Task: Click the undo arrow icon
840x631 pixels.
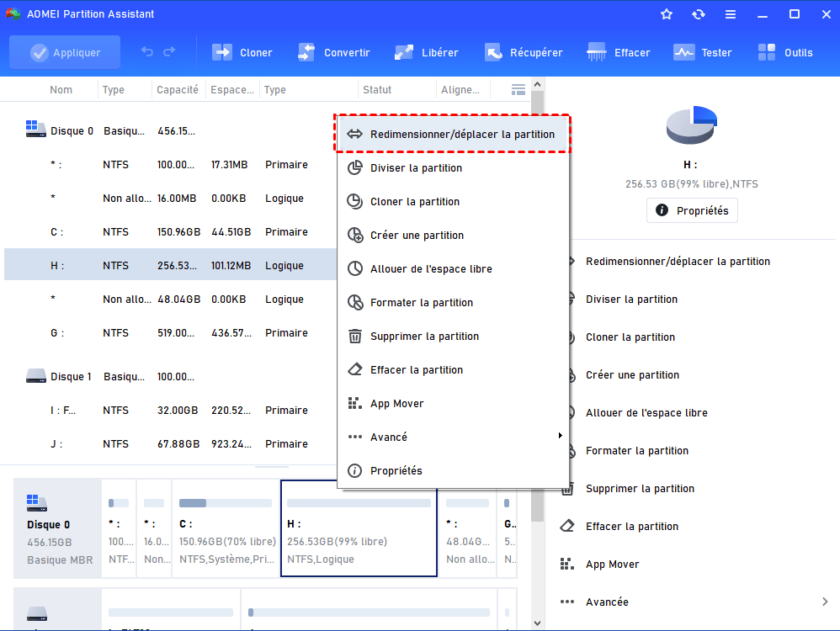Action: click(147, 52)
